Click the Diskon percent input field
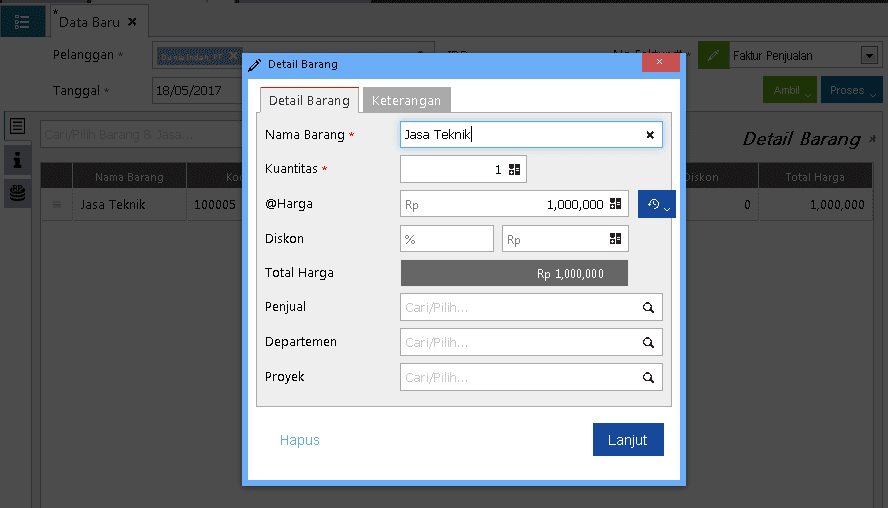Viewport: 888px width, 508px height. (x=446, y=239)
